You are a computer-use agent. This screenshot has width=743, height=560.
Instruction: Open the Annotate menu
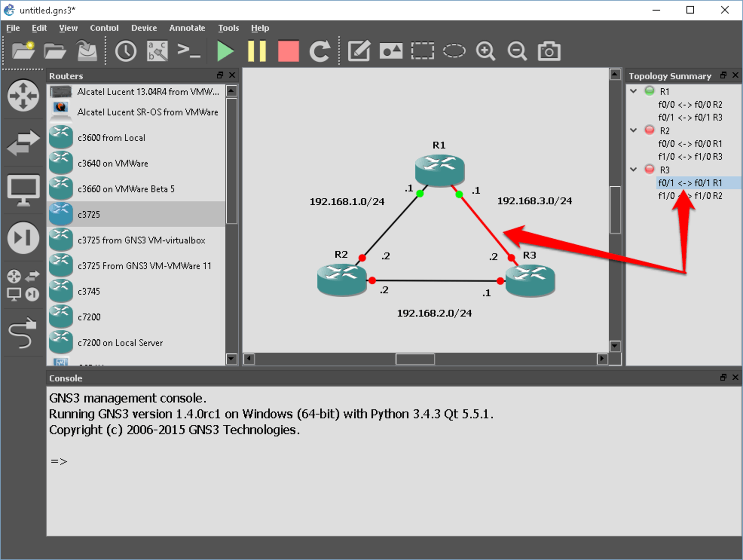pos(187,28)
